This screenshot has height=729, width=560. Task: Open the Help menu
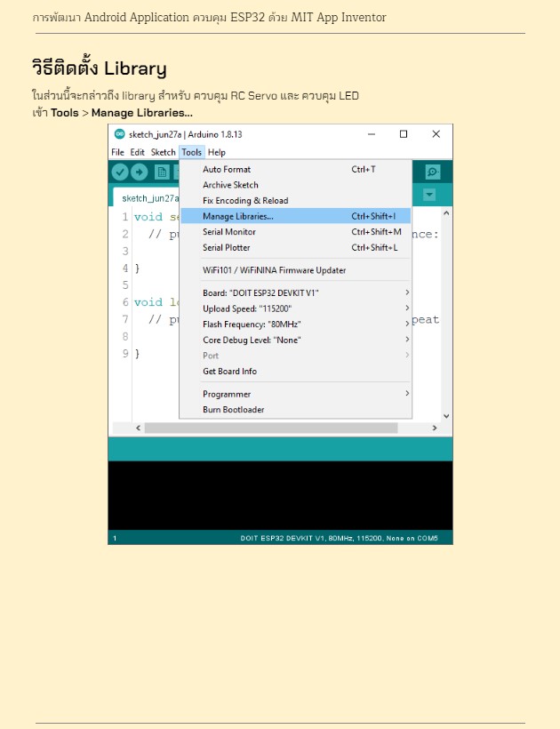click(x=217, y=152)
